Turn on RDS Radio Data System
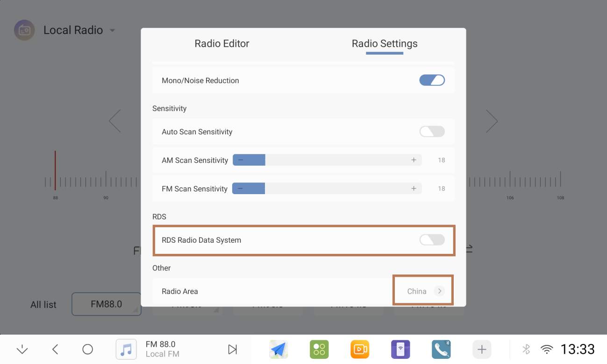 (x=432, y=240)
